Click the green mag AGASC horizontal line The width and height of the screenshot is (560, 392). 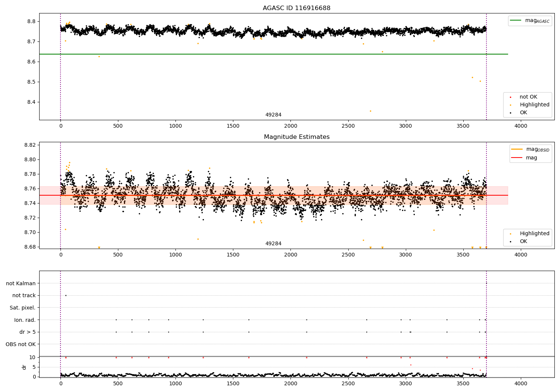coord(273,54)
